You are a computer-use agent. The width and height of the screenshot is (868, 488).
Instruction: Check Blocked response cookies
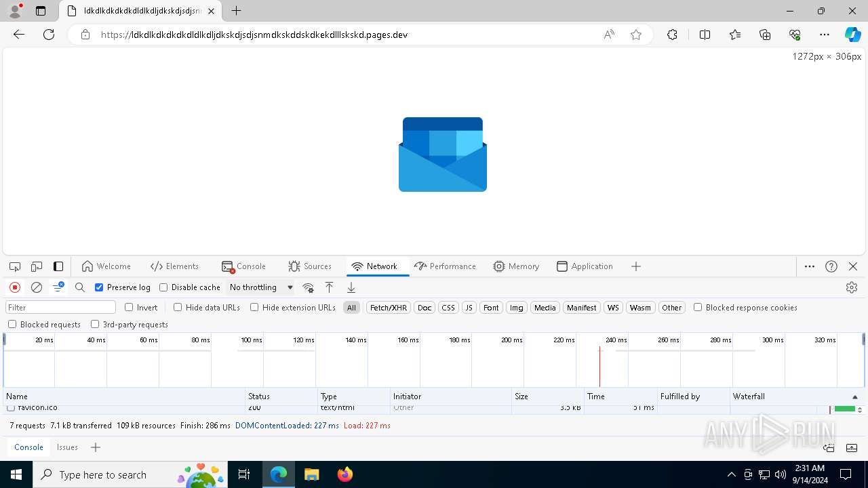(698, 307)
